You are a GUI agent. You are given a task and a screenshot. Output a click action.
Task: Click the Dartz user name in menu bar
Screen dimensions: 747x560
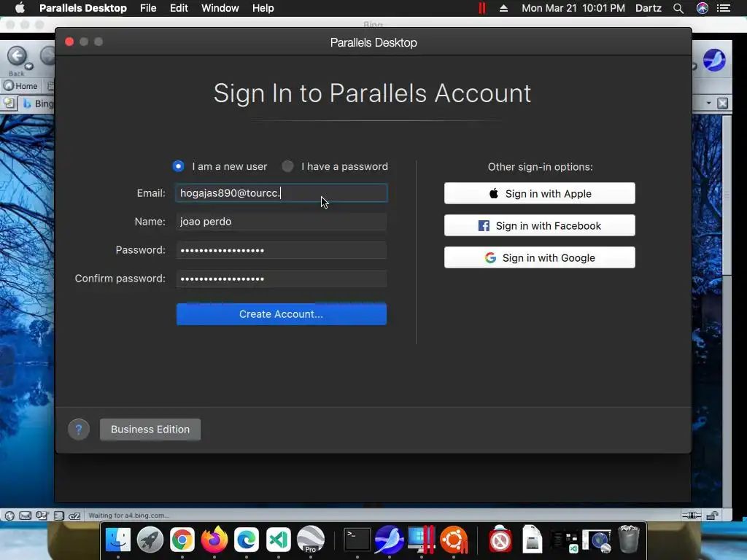[x=649, y=8]
